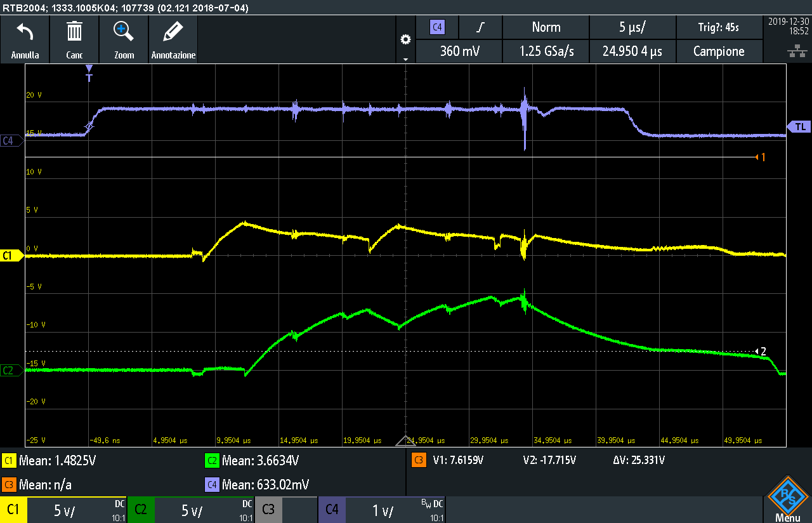Screen dimensions: 812x523
Task: Enable the C3 channel tab
Action: [285, 510]
